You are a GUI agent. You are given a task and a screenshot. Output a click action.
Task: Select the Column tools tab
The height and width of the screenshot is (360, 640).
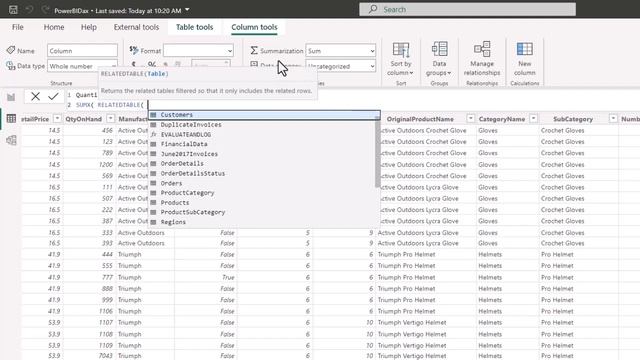(254, 27)
